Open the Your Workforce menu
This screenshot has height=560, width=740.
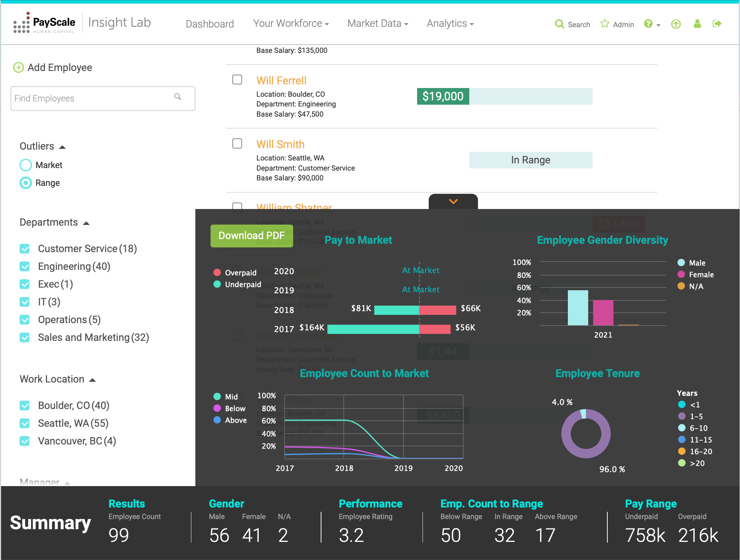coord(291,24)
